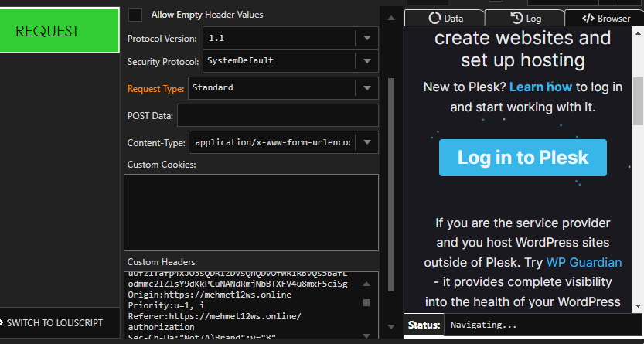Click the authorization header line
Viewport: 644px width, 344px height.
click(161, 327)
